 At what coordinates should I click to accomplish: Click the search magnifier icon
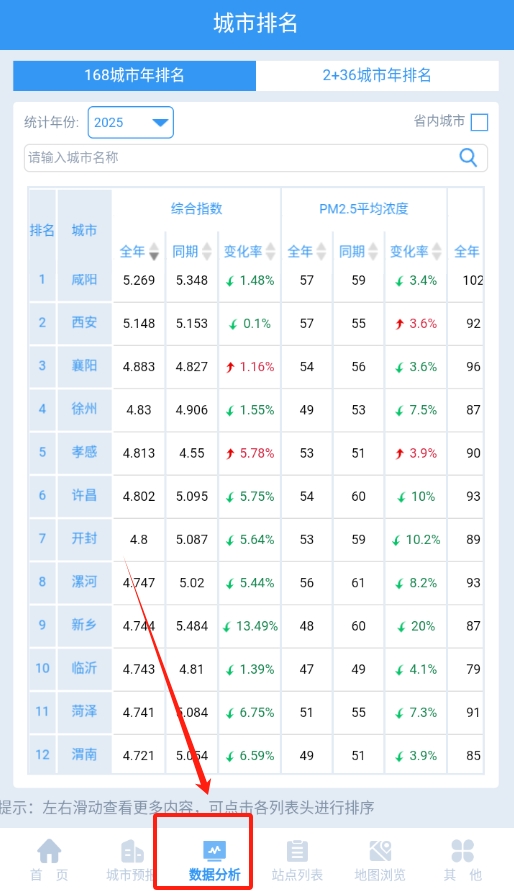click(x=468, y=157)
